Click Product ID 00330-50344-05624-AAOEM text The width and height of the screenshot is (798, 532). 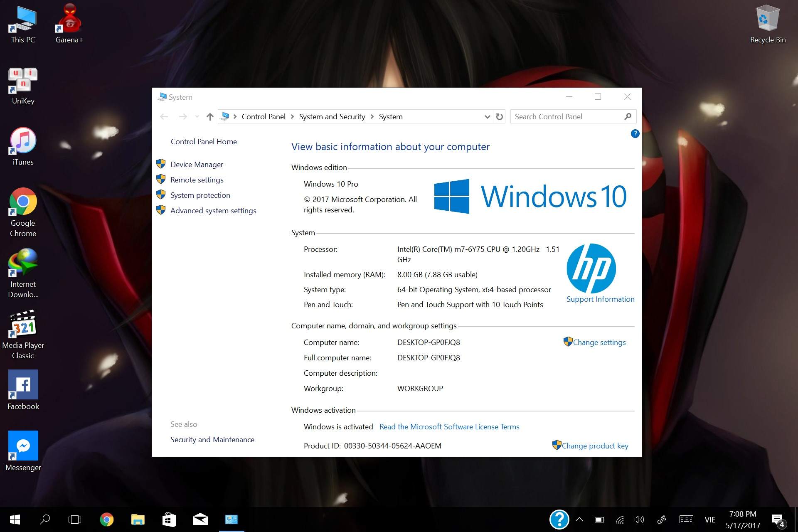coord(392,446)
